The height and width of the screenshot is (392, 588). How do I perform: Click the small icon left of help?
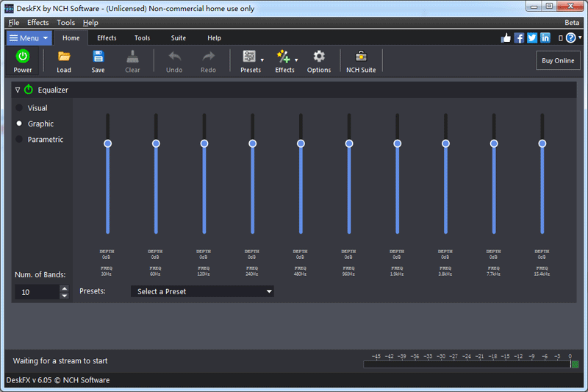[560, 38]
